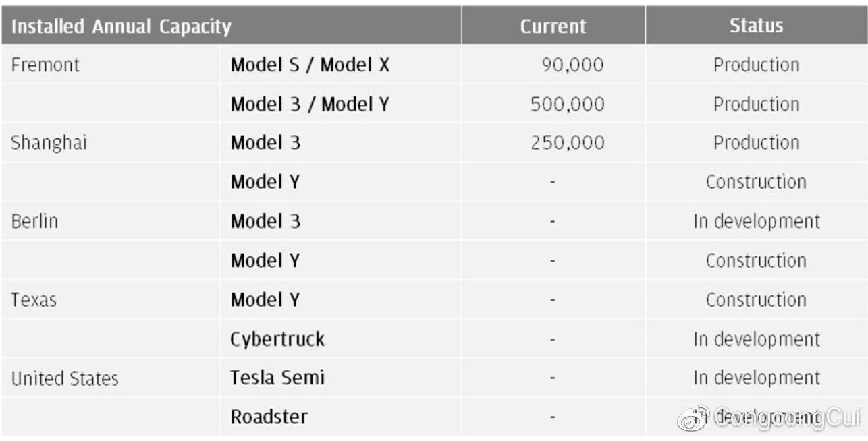Click the 500,000 capacity value
The height and width of the screenshot is (441, 868).
point(568,105)
